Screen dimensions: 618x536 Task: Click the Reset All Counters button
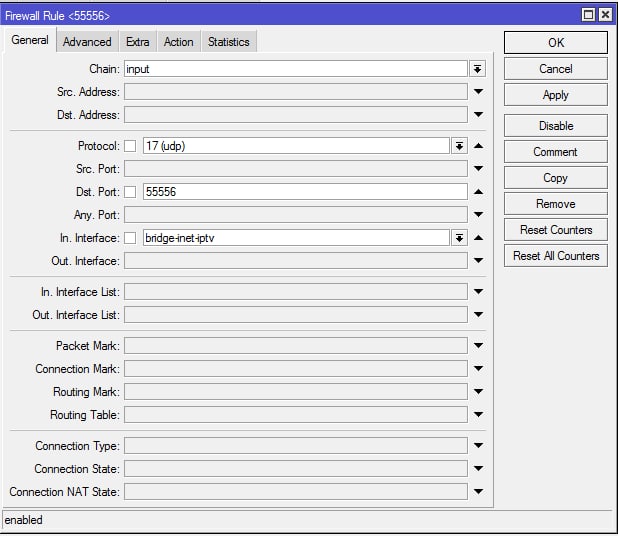pos(556,256)
